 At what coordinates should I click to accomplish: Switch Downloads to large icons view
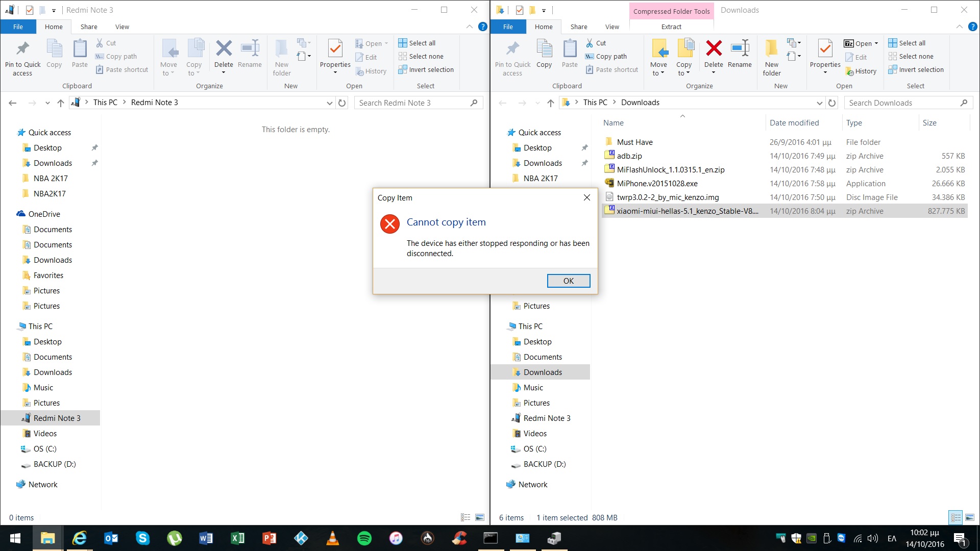point(970,517)
